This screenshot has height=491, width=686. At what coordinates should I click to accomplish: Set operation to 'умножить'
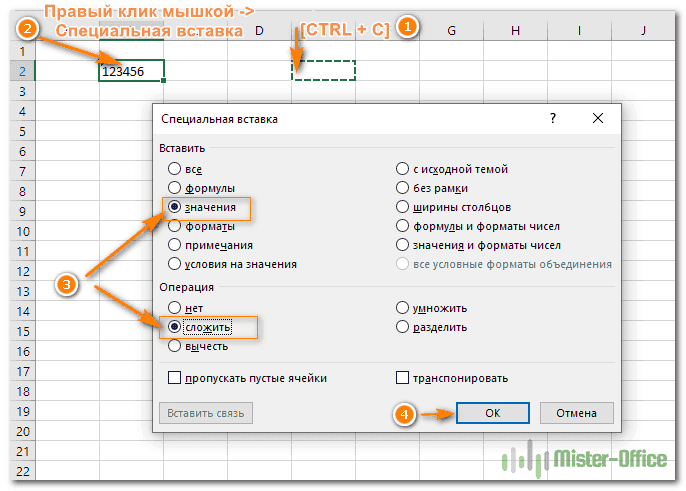(x=403, y=308)
